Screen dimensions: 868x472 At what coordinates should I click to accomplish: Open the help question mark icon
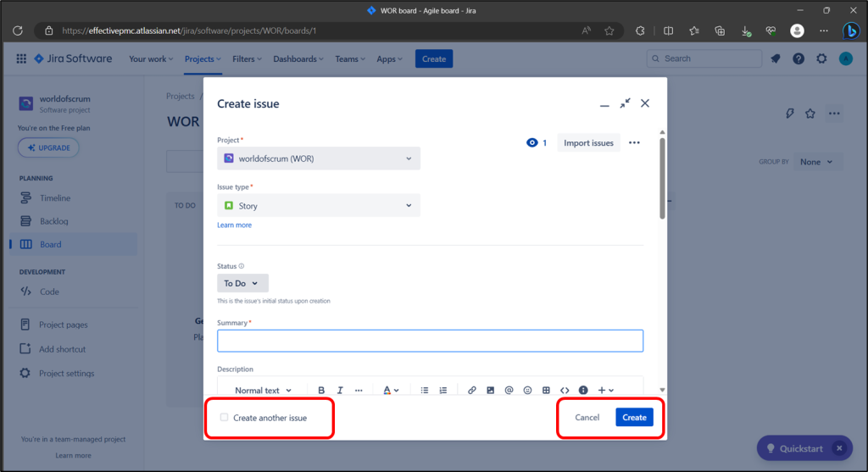pos(798,58)
